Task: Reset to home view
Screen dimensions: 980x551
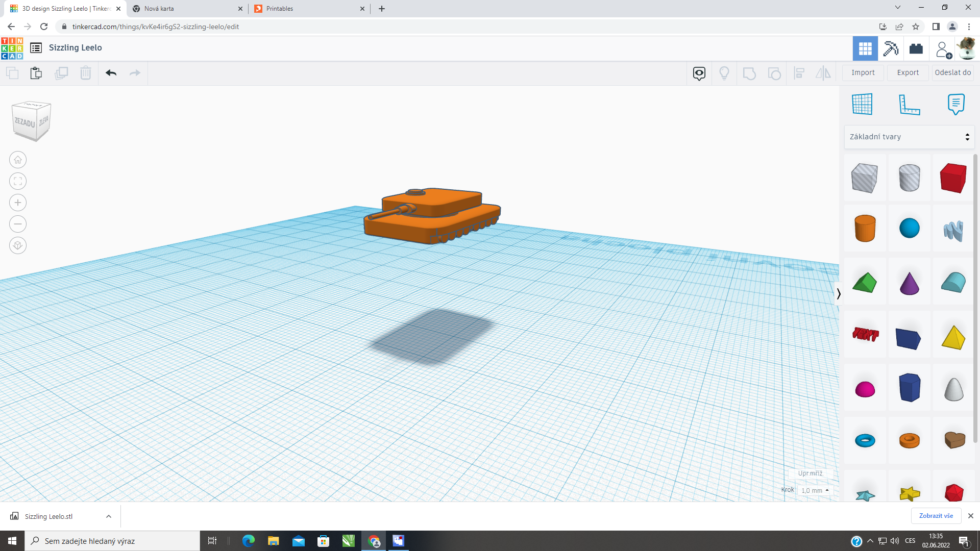Action: tap(18, 160)
